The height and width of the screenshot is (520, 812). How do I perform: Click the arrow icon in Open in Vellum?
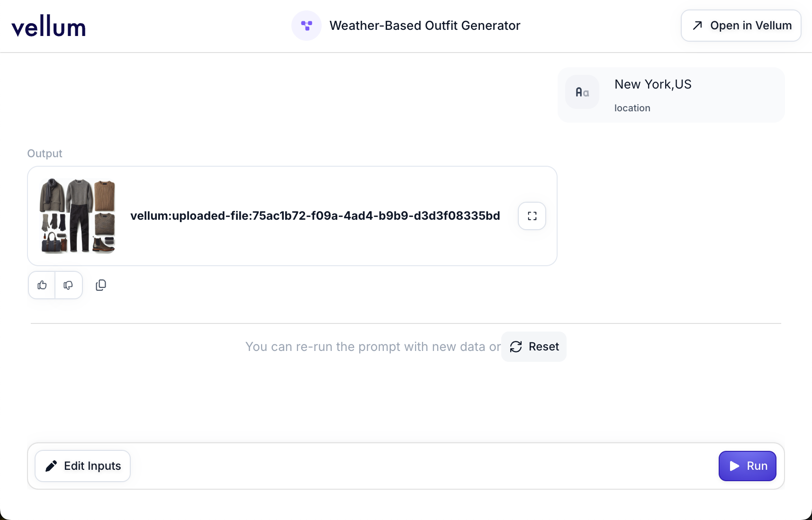(x=697, y=26)
